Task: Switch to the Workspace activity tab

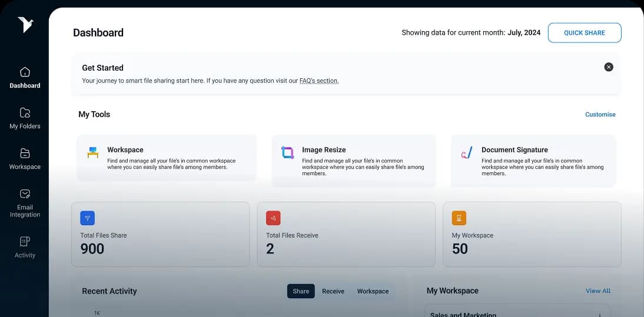Action: 373,291
